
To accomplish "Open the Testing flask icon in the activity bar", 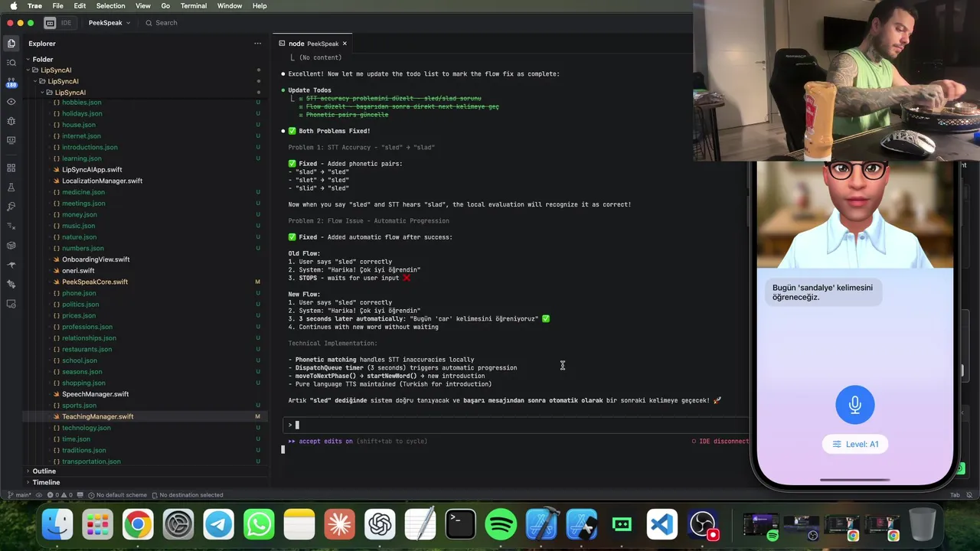I will 11,187.
